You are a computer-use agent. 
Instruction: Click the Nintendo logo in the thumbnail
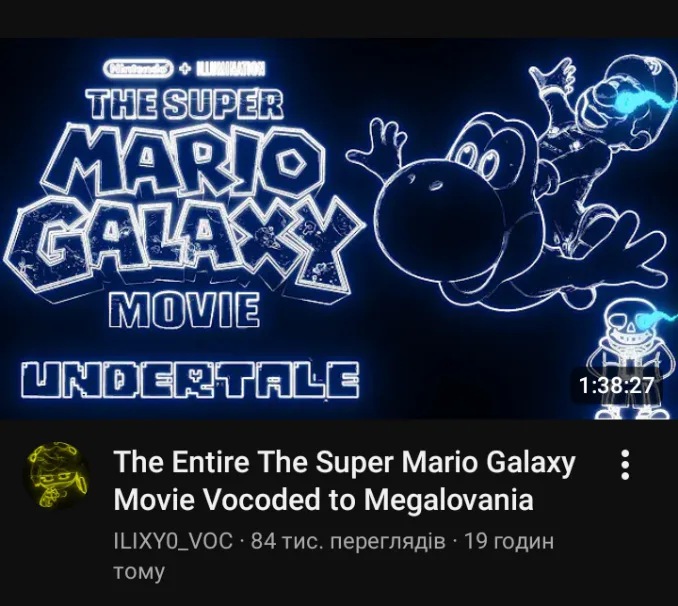[138, 68]
